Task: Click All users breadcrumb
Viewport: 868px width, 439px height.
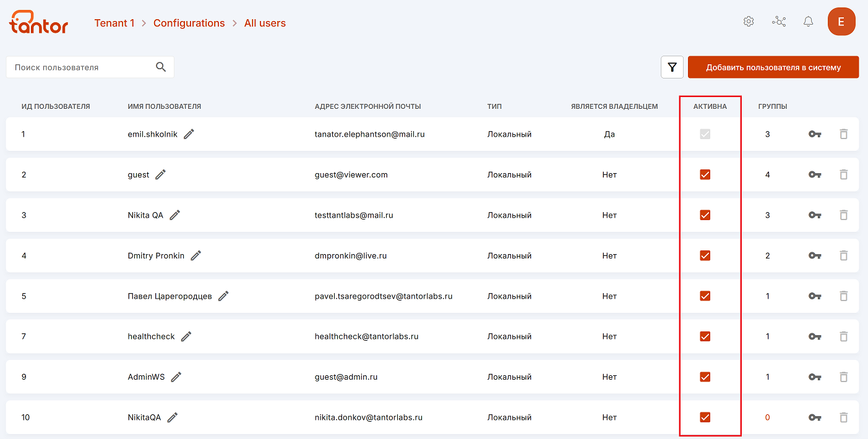Action: 265,23
